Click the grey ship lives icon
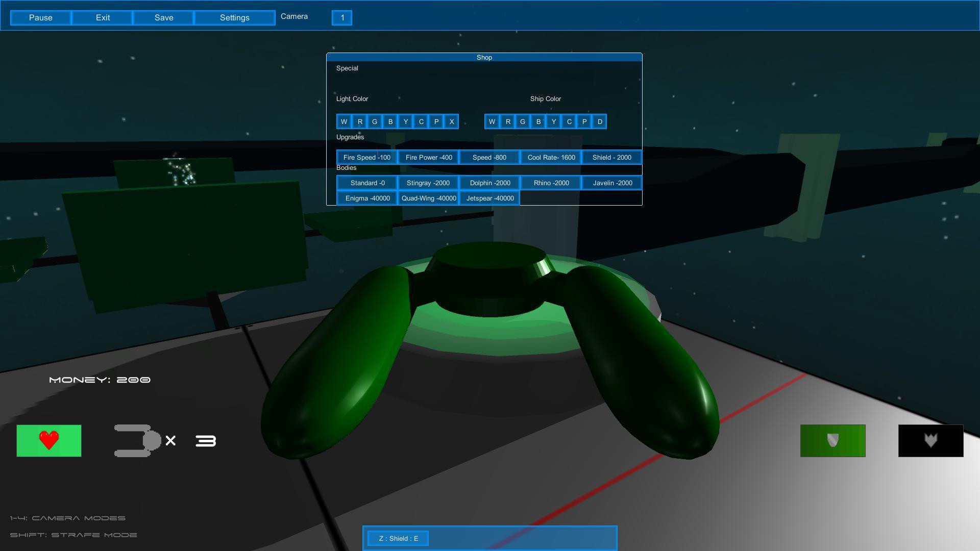This screenshot has width=980, height=551. click(x=138, y=440)
